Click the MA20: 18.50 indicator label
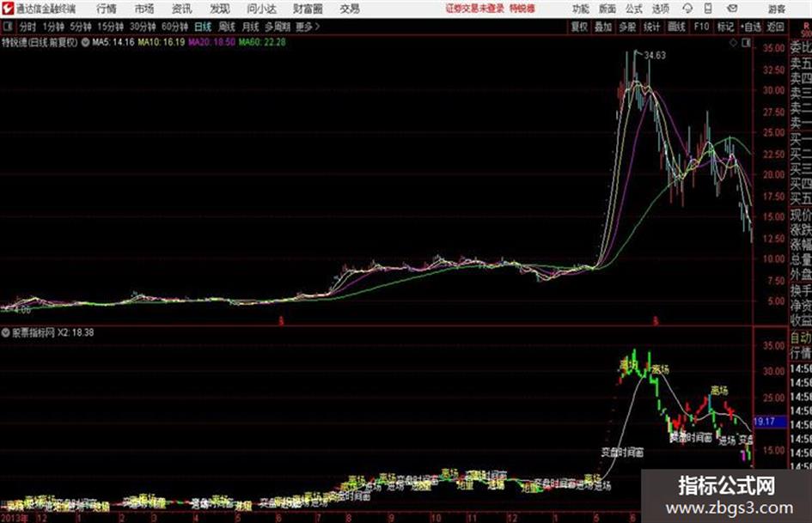Screen dimensions: 812x523 (211, 42)
